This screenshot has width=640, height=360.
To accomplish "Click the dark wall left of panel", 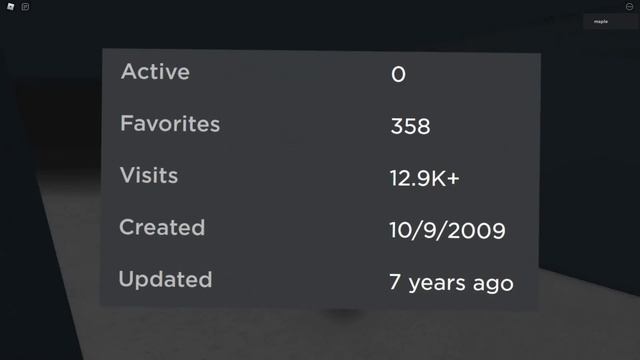I will (49, 122).
